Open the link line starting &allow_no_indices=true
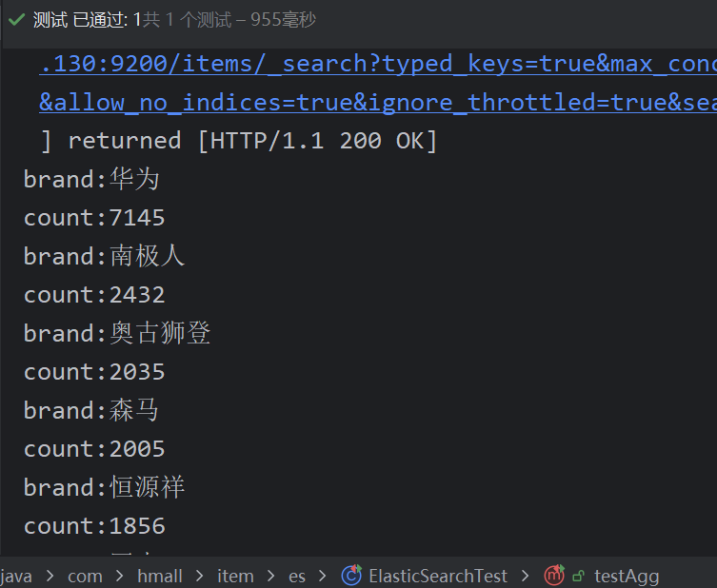 pos(378,103)
